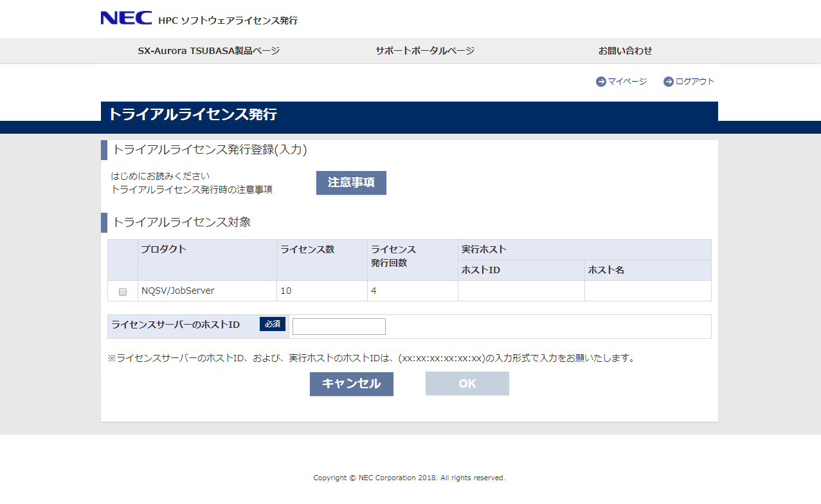Focus the ライセンスサーバーのホストID input field
This screenshot has height=504, width=821.
coord(339,327)
